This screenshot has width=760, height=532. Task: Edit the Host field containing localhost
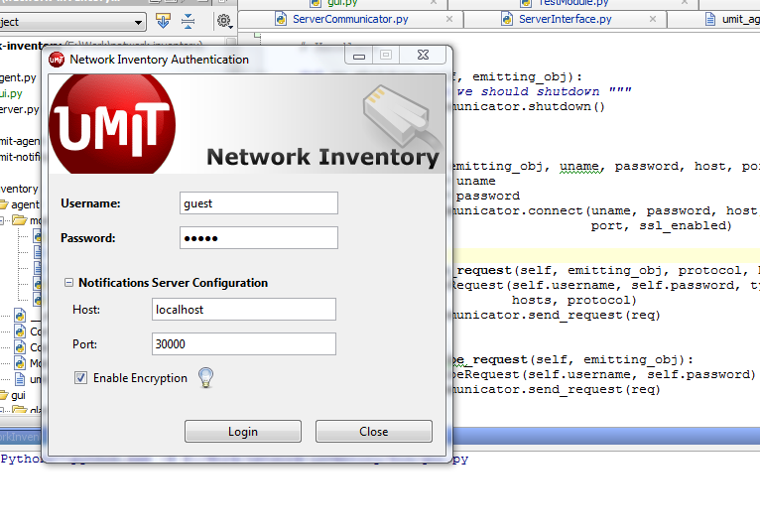tap(244, 310)
